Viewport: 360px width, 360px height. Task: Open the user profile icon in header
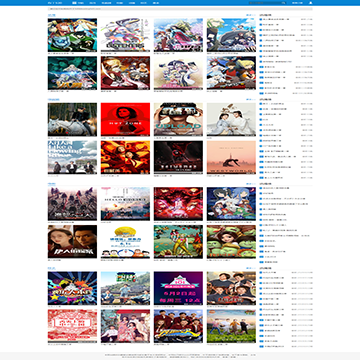[x=311, y=3]
